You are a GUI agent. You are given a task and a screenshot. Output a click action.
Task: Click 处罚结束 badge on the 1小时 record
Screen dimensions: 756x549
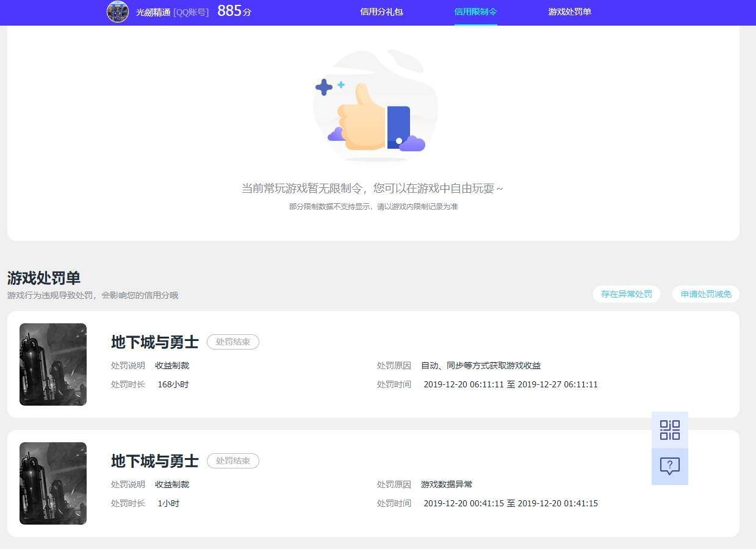click(x=233, y=461)
